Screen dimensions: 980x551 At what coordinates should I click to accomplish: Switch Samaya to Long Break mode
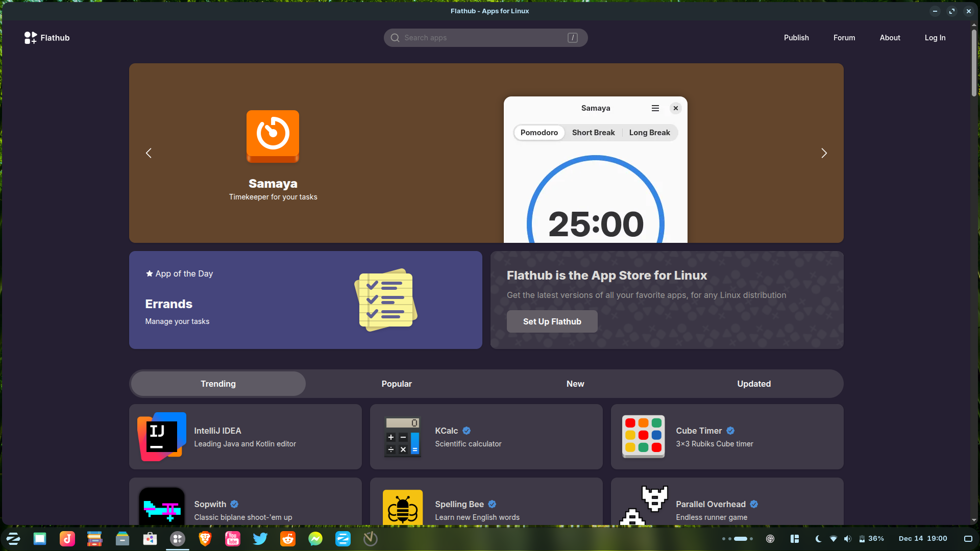pos(649,132)
